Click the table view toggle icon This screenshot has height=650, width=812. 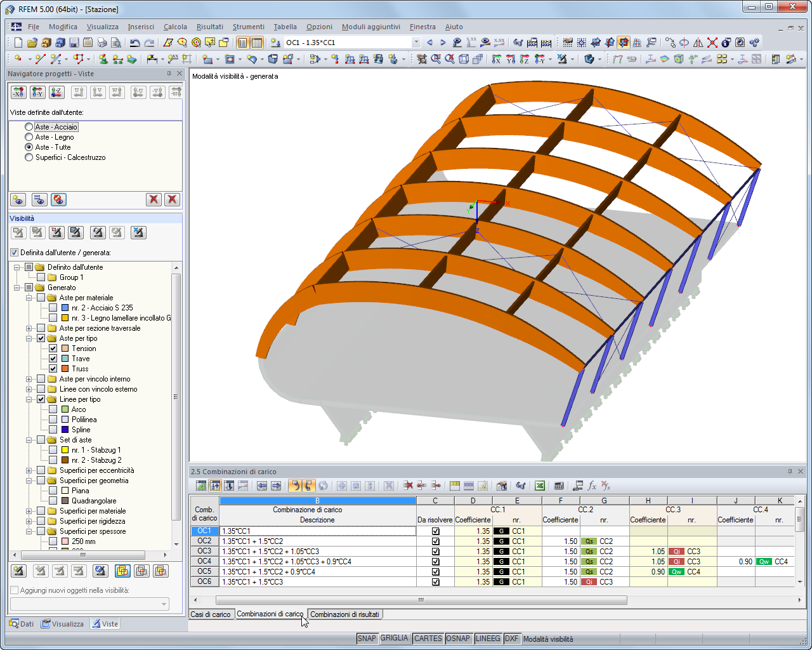pos(257,43)
